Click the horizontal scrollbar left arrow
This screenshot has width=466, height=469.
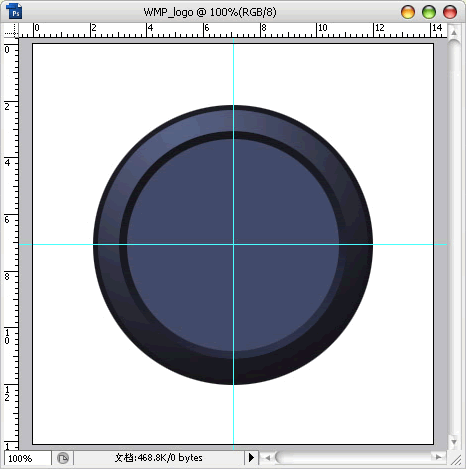267,458
